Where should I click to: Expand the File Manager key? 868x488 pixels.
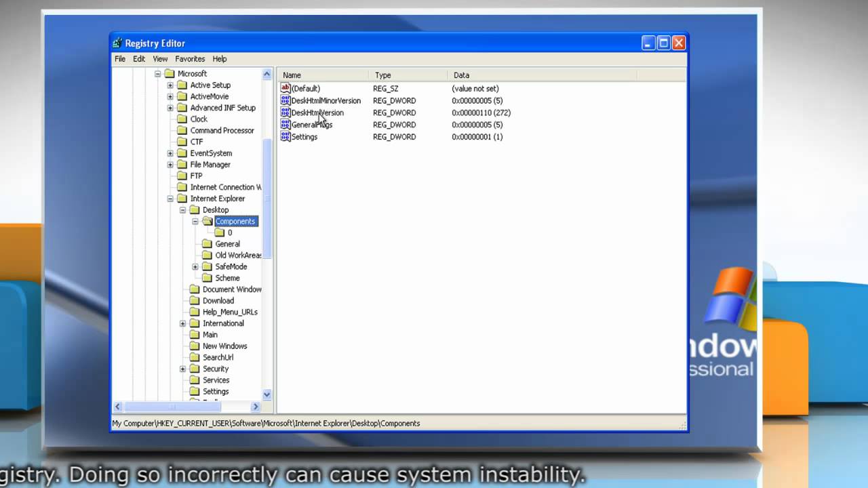[170, 165]
